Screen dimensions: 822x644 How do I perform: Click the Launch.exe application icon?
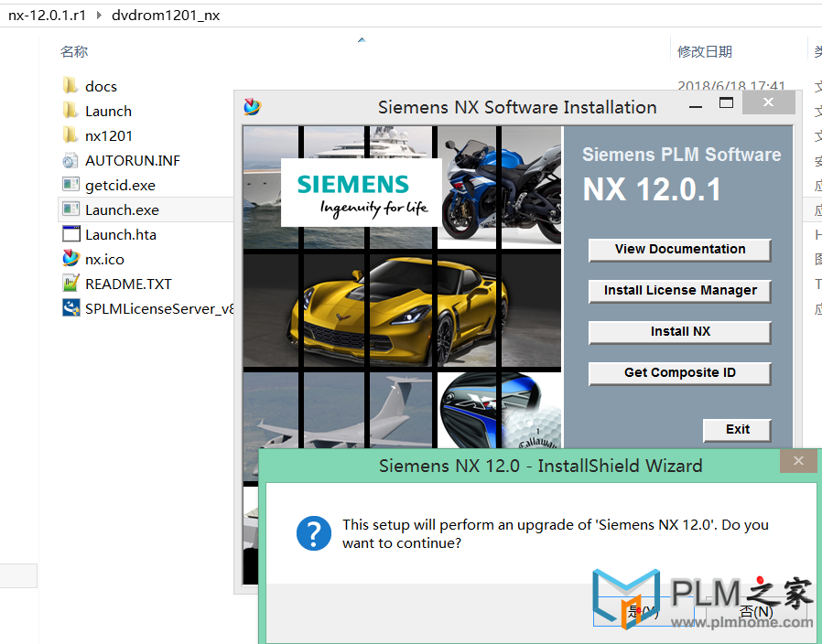(70, 209)
